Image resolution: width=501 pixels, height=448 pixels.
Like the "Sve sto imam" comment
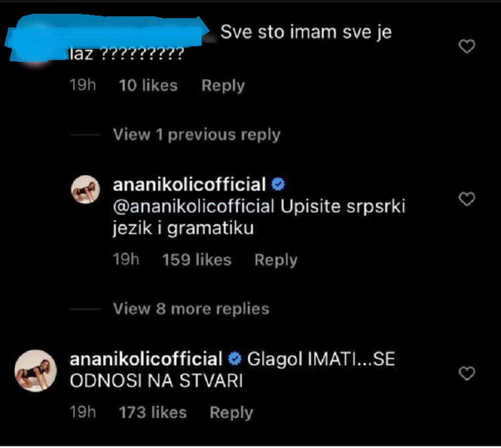pos(467,47)
